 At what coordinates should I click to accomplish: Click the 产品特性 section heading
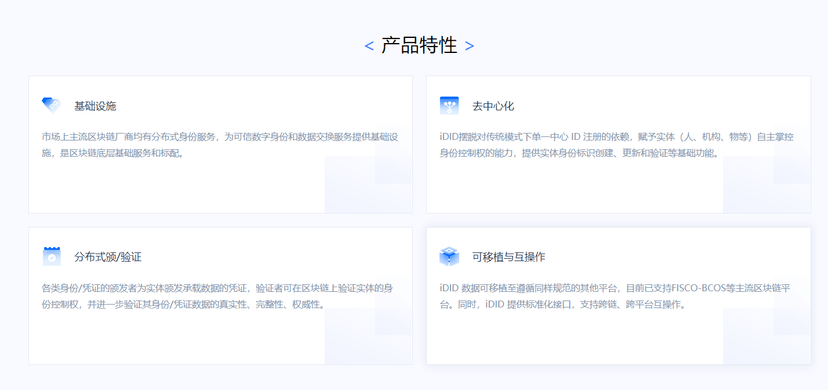click(x=419, y=46)
